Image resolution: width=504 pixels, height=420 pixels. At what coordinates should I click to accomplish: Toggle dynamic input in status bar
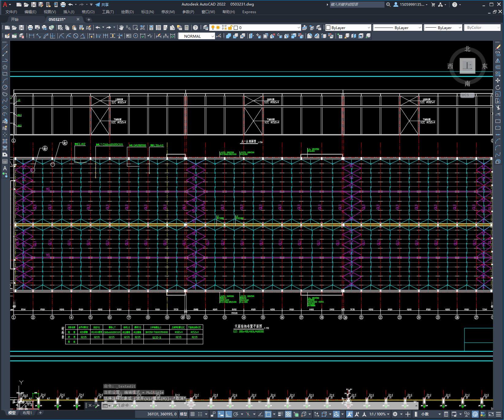[x=221, y=414]
